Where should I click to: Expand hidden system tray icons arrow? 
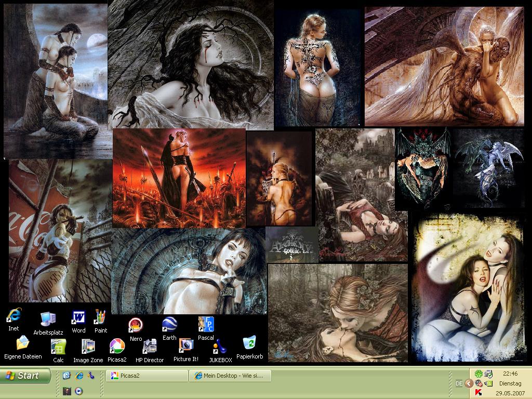pos(469,383)
